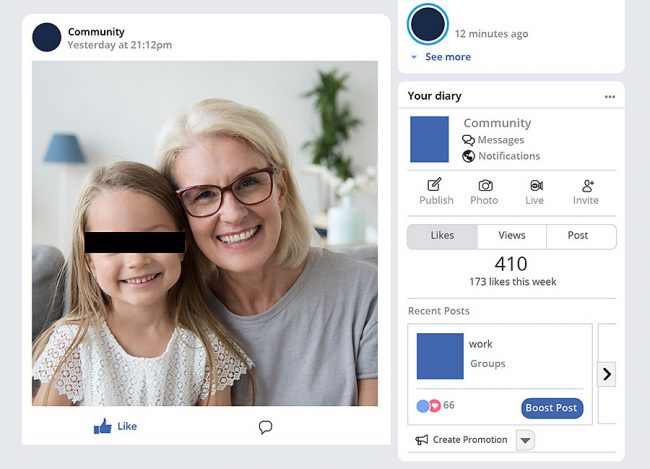The image size is (650, 469).
Task: Open Messages chat bubbles icon
Action: click(x=468, y=140)
